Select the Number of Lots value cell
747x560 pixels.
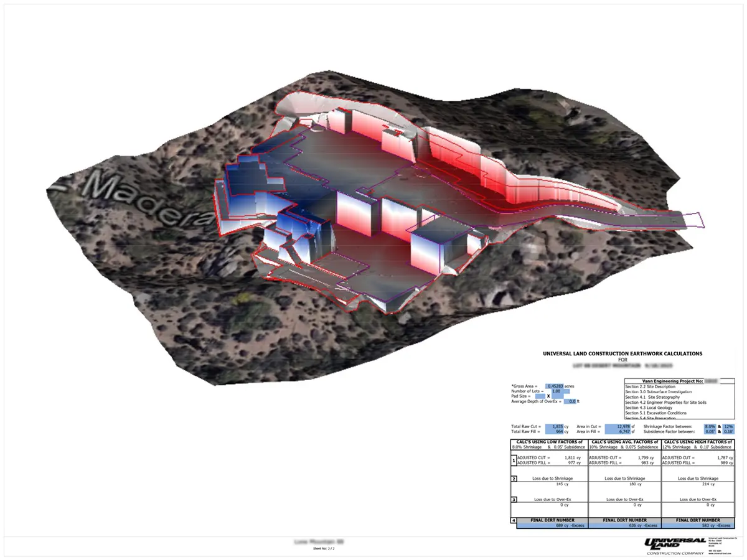555,391
